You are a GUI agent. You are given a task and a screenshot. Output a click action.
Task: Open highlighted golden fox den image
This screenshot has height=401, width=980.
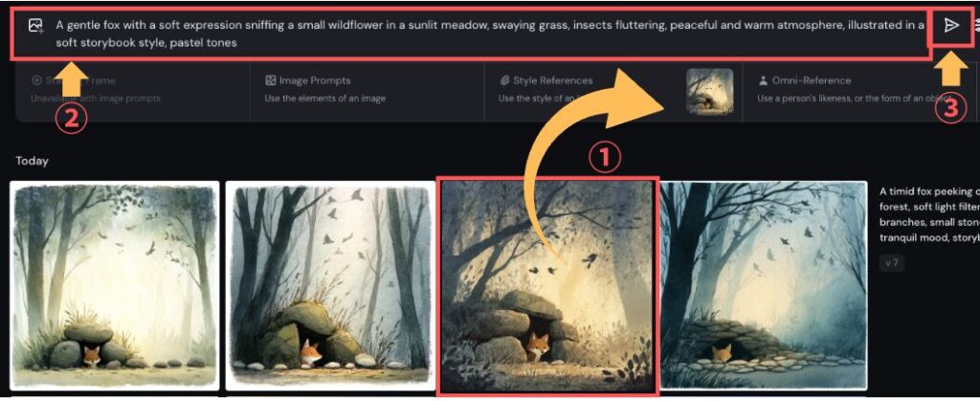[x=548, y=287]
